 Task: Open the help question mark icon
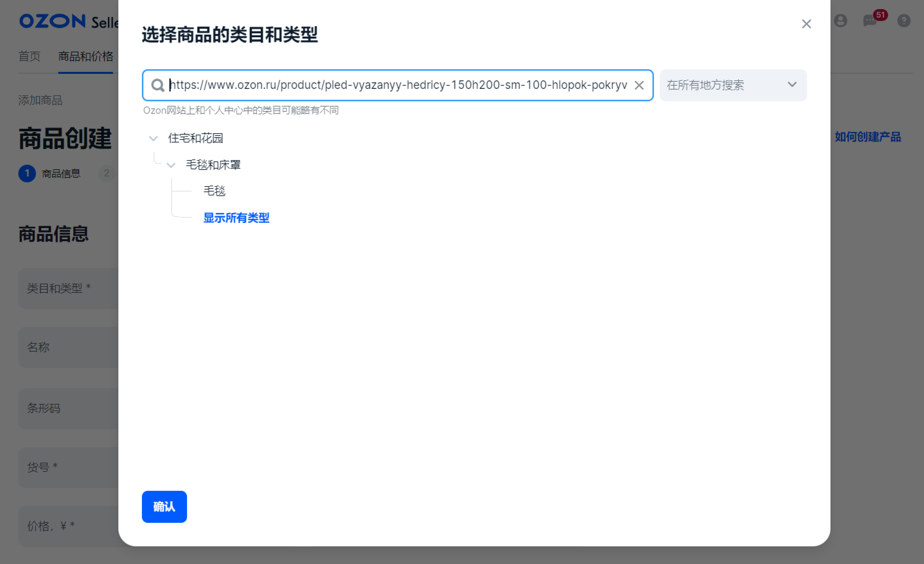pos(904,21)
